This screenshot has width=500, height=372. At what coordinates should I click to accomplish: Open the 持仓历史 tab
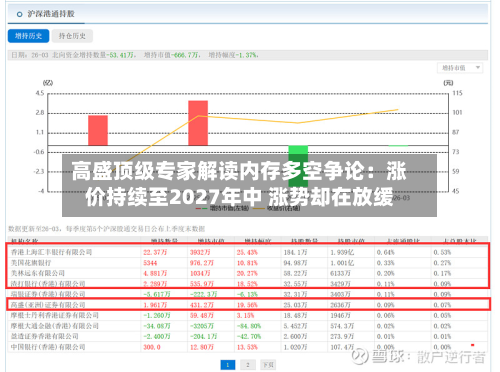(x=72, y=36)
